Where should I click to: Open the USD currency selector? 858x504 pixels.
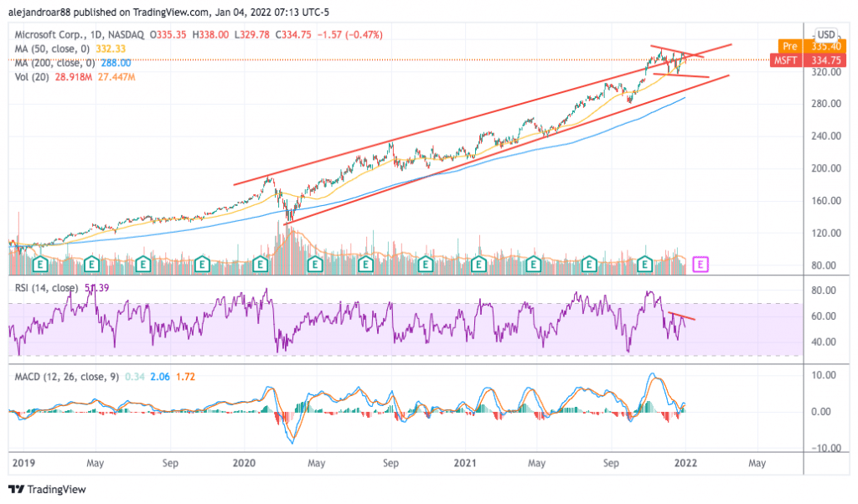pyautogui.click(x=825, y=34)
